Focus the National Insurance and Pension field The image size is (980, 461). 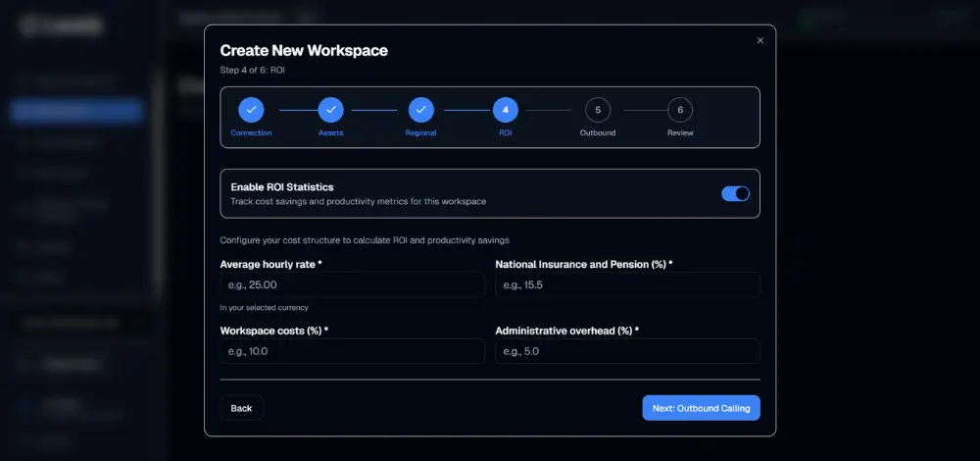(x=627, y=284)
